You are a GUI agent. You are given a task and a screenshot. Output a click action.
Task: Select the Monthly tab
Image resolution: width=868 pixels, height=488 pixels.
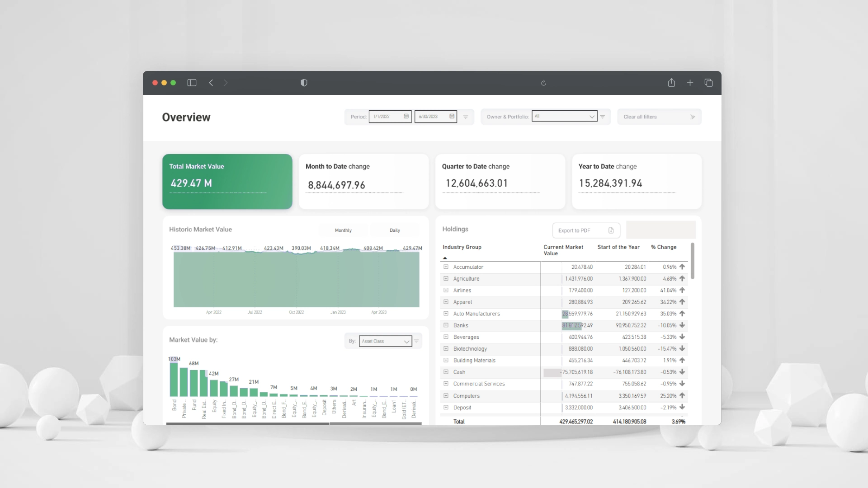(x=343, y=230)
